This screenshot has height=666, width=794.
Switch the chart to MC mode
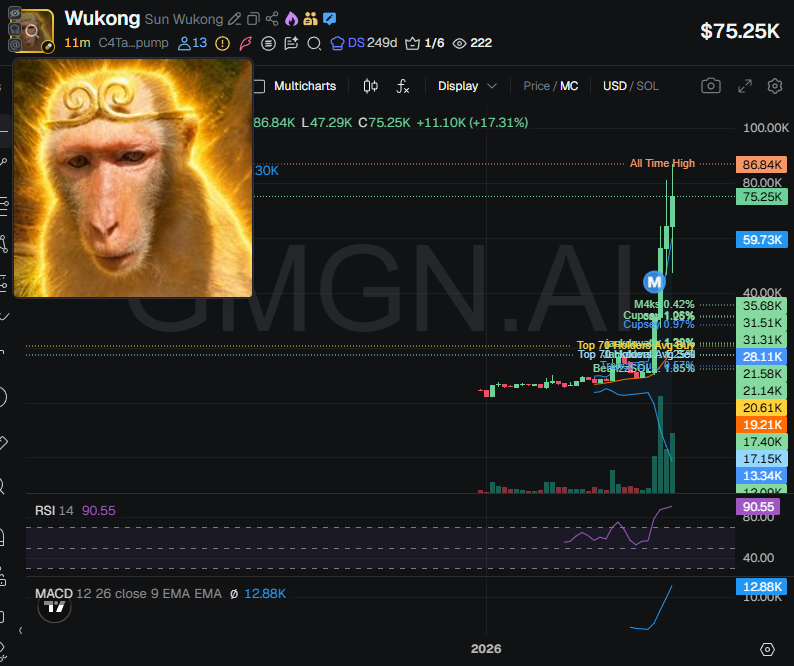click(x=569, y=86)
